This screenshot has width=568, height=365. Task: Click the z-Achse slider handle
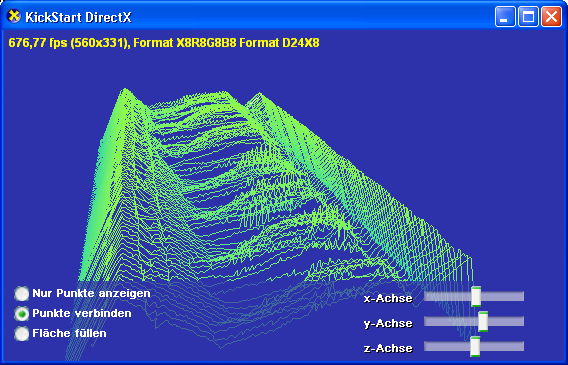475,347
